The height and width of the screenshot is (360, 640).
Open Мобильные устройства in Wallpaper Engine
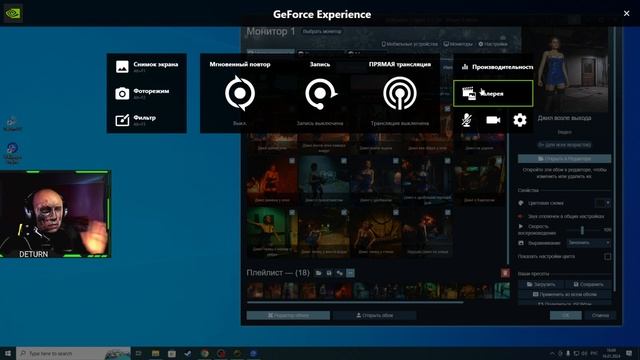[409, 44]
